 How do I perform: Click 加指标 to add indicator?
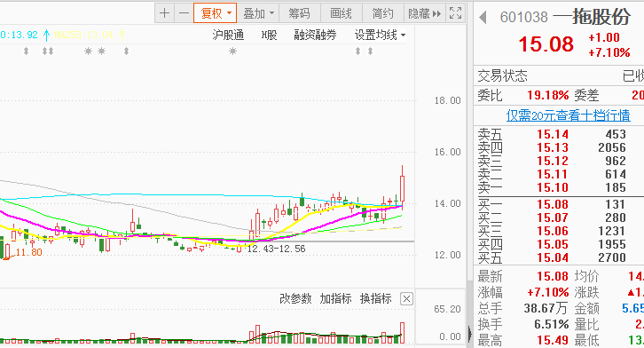point(335,298)
